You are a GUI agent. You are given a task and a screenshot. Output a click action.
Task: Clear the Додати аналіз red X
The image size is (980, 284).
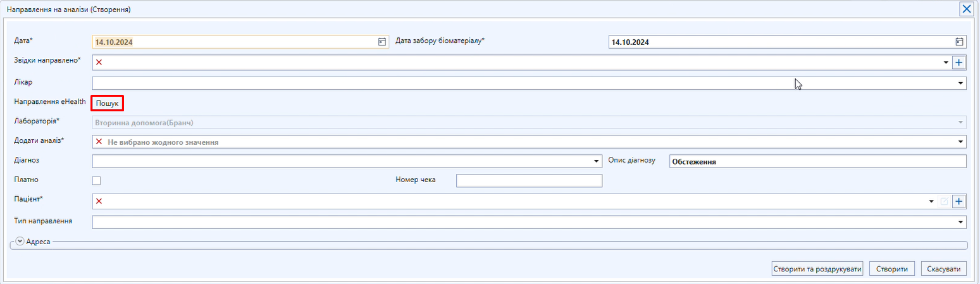coord(99,142)
